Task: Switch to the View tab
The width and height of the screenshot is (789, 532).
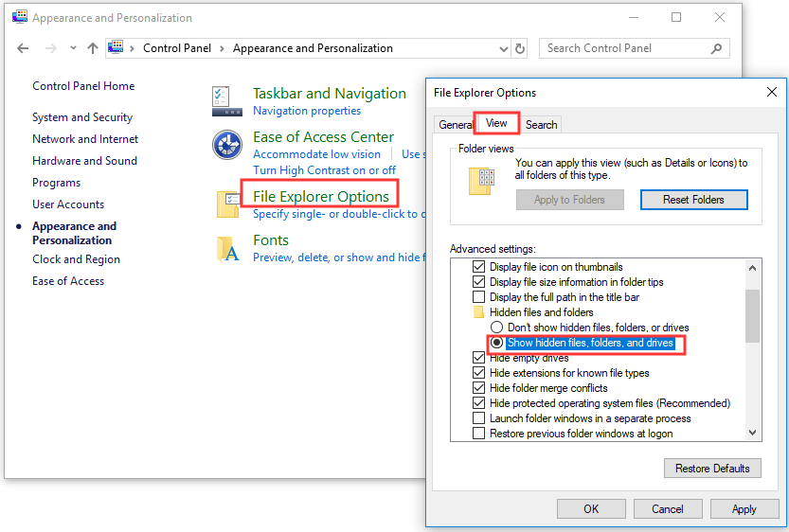Action: click(496, 123)
